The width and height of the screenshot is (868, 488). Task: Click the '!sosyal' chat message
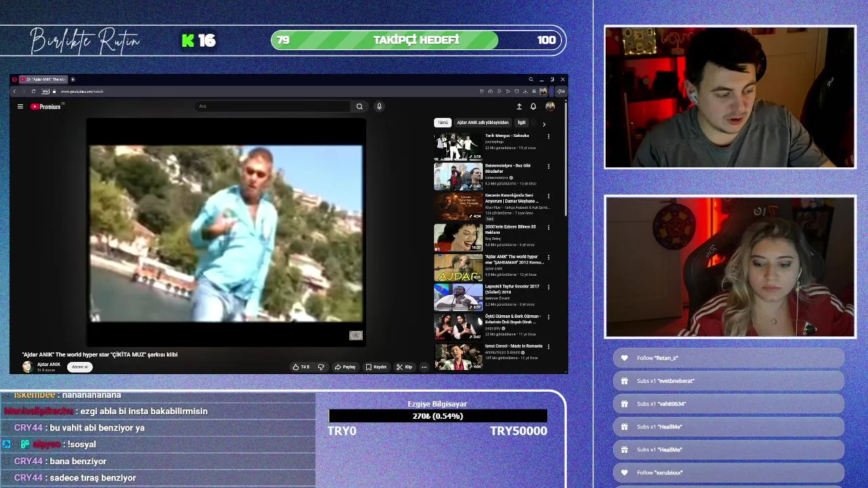[x=81, y=445]
